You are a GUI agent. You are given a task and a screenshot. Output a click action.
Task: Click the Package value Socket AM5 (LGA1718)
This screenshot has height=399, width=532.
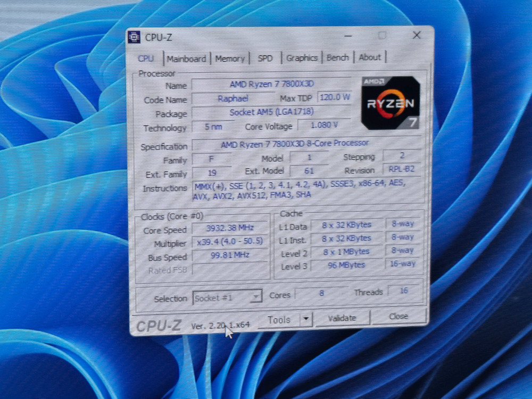tap(271, 112)
